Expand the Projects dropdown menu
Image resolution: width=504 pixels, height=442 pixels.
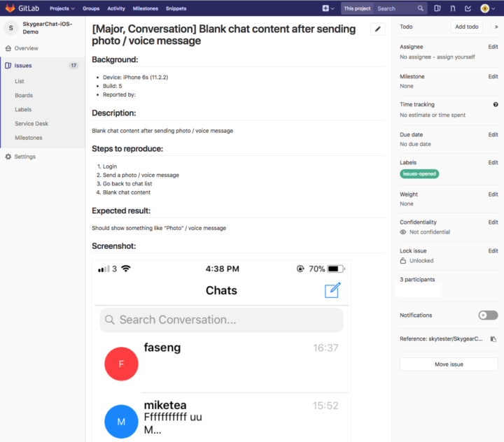click(62, 8)
